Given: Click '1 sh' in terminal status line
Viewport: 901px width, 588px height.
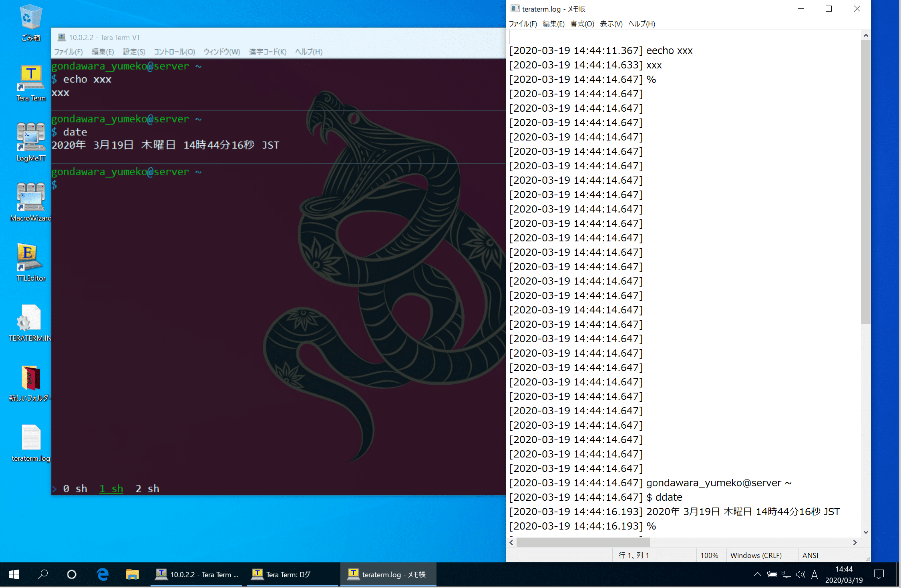Looking at the screenshot, I should 111,488.
